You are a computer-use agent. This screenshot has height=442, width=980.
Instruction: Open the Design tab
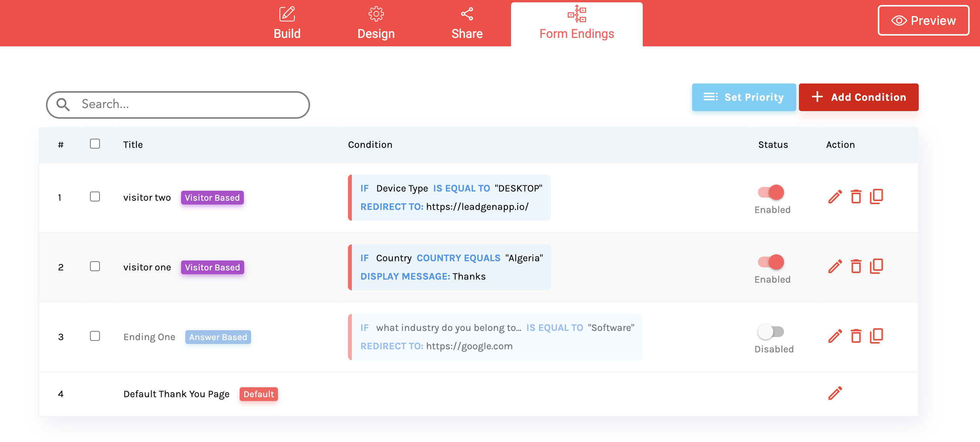(376, 24)
